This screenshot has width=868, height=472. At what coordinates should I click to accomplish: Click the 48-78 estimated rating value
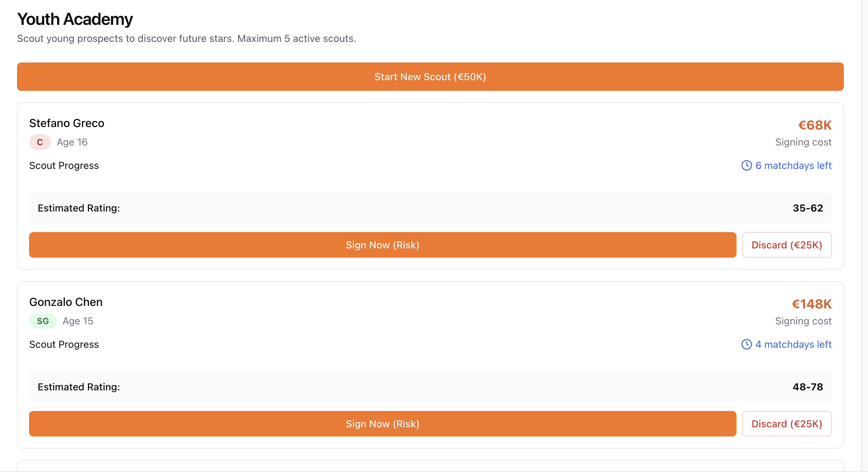click(x=808, y=387)
